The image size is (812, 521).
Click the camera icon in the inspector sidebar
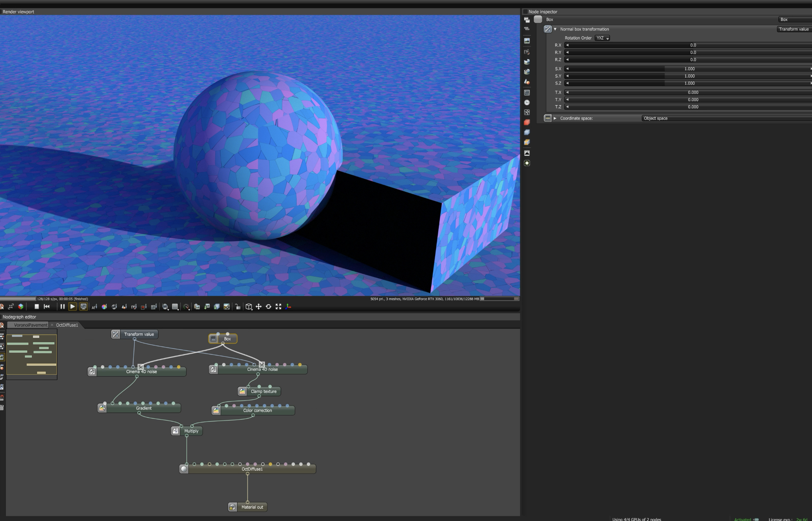(x=527, y=52)
